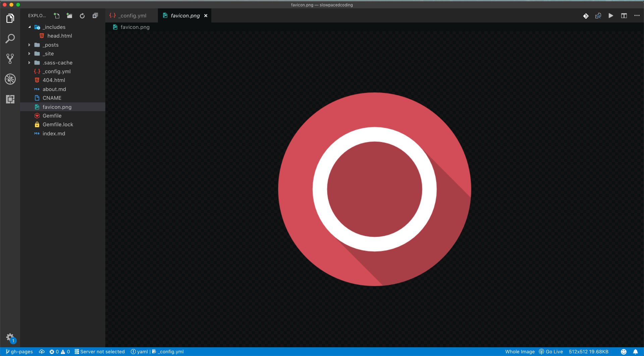Click the Run/Debug icon in the Activity Bar
This screenshot has width=644, height=356.
[x=10, y=79]
